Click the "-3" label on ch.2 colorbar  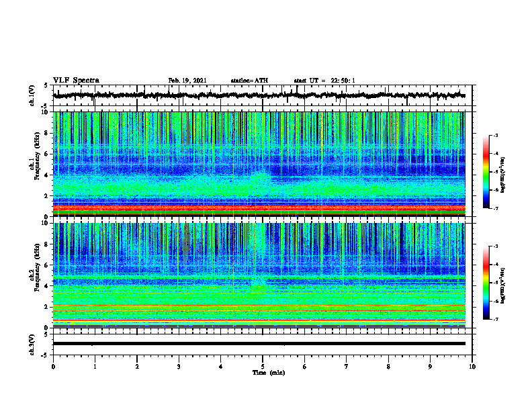click(495, 246)
